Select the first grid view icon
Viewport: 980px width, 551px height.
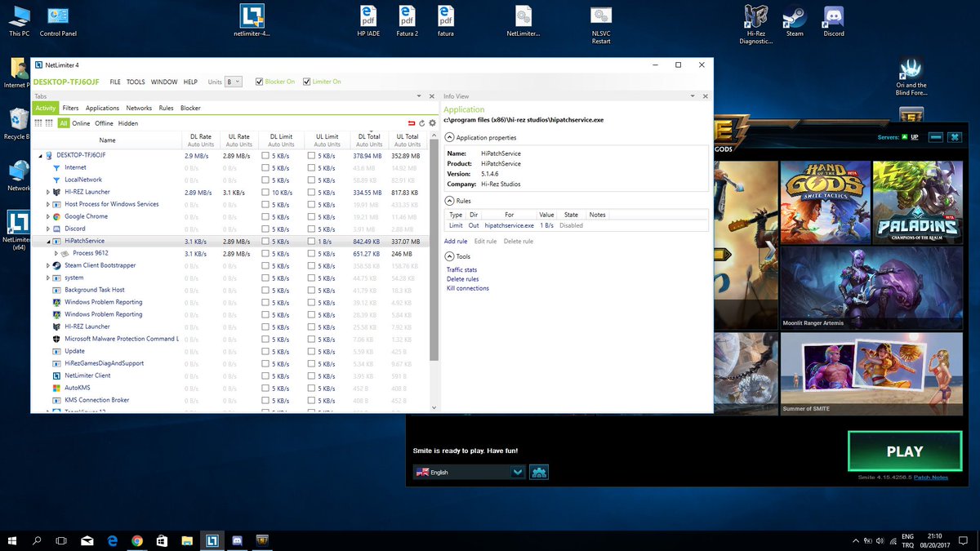[38, 123]
